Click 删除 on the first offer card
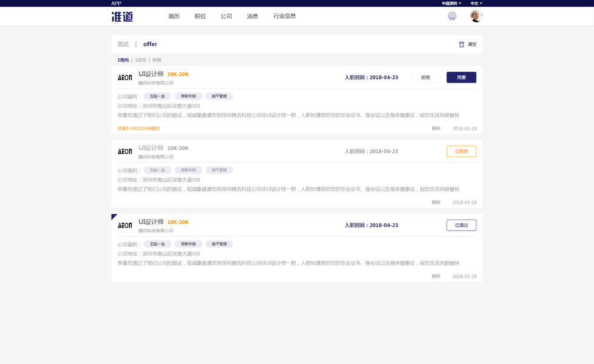Viewport: 594px width, 364px height. [x=436, y=129]
